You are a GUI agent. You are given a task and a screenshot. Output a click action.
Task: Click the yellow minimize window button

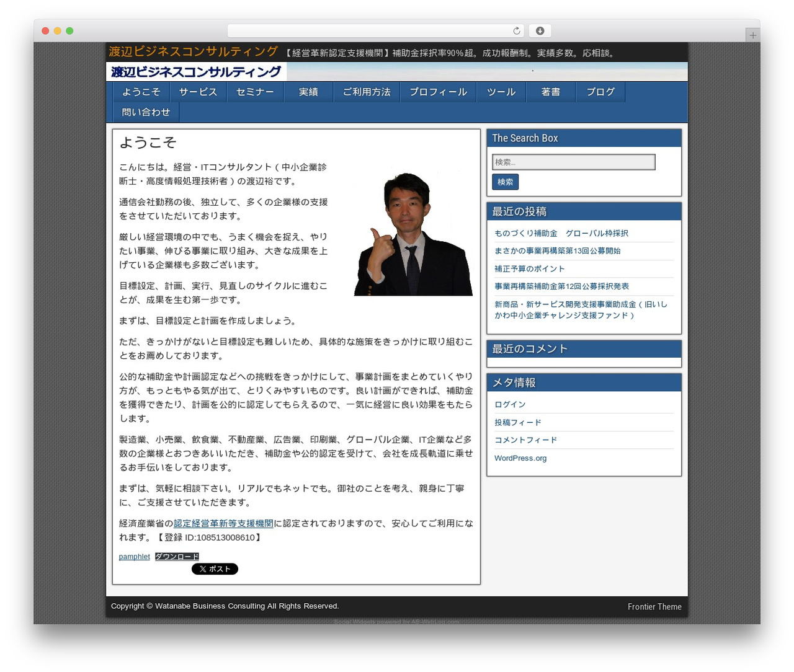(x=57, y=31)
